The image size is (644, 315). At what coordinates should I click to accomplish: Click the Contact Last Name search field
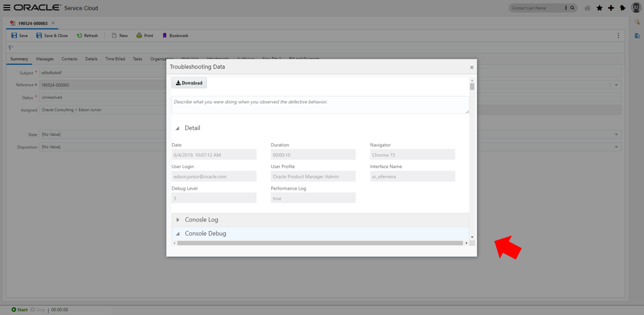pyautogui.click(x=537, y=8)
